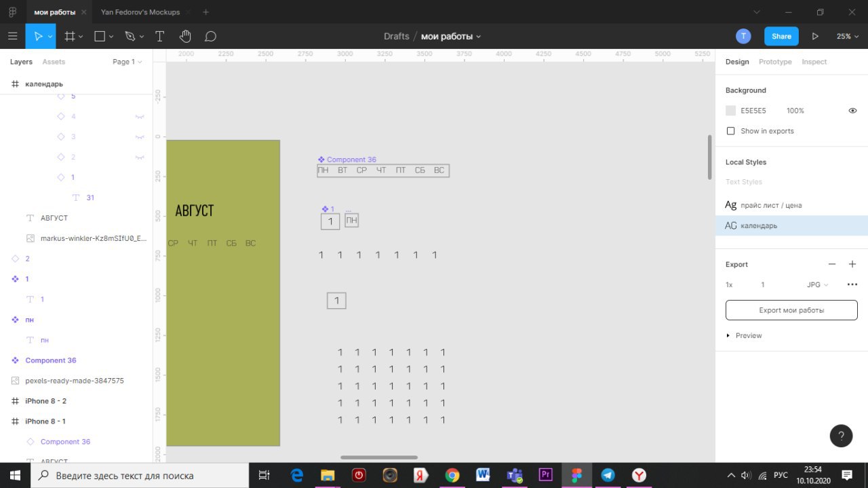Open Telegram from the taskbar
Viewport: 868px width, 488px height.
pyautogui.click(x=608, y=475)
